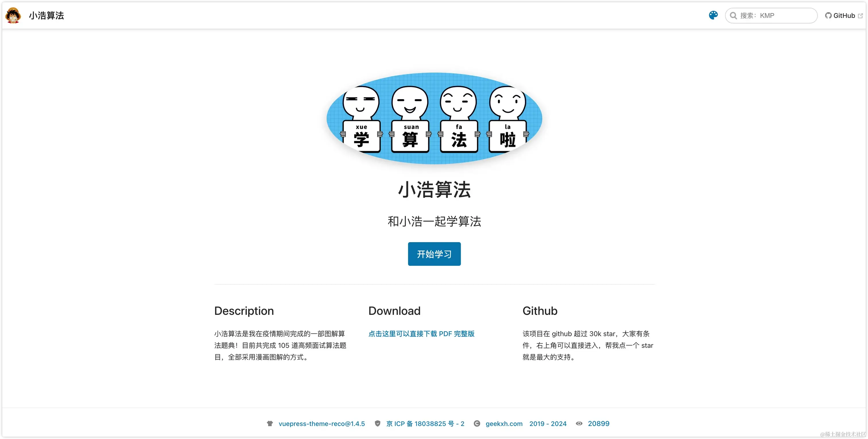Click the copyright symbol icon in footer
This screenshot has height=439, width=868.
[x=477, y=424]
